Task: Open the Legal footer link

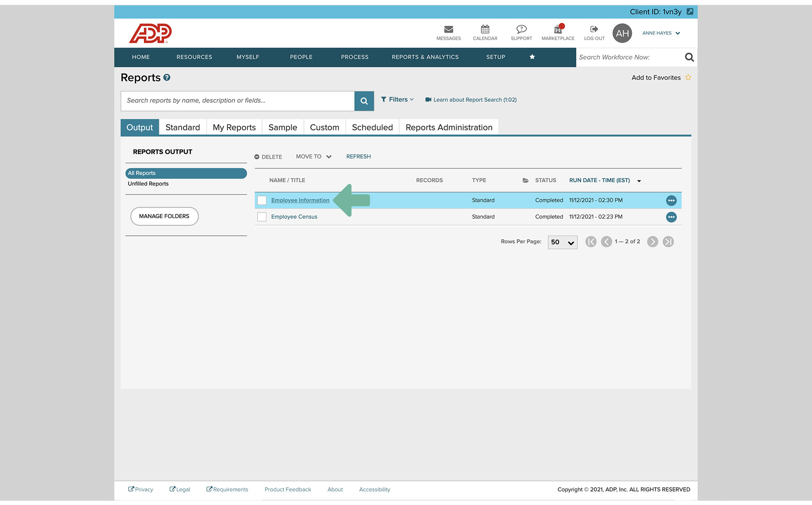Action: [x=180, y=489]
